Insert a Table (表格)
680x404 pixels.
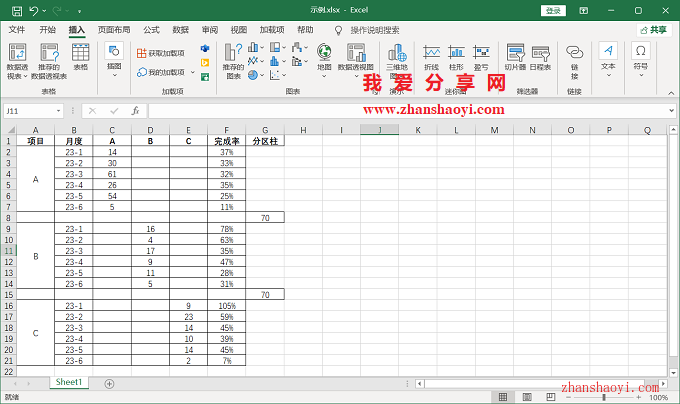81,57
